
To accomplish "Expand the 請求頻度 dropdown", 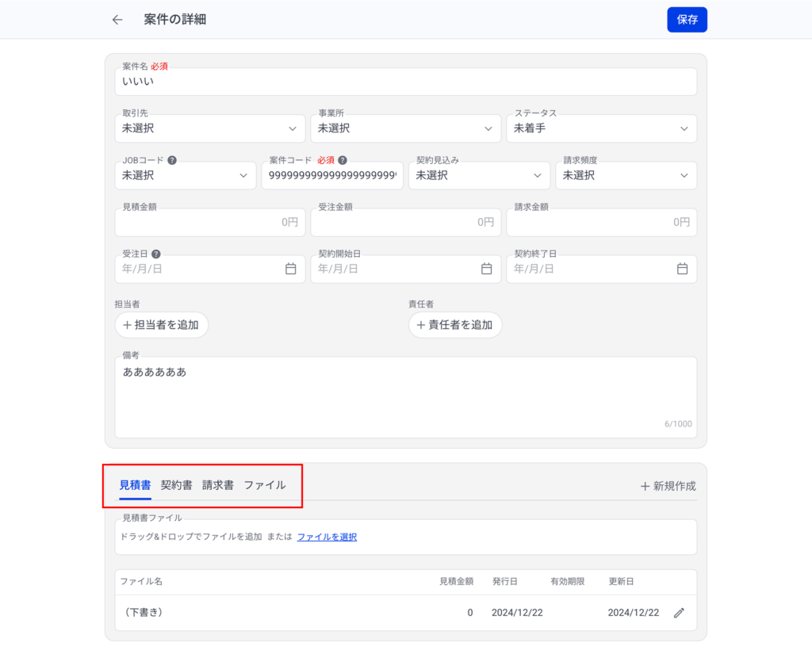I will point(626,175).
